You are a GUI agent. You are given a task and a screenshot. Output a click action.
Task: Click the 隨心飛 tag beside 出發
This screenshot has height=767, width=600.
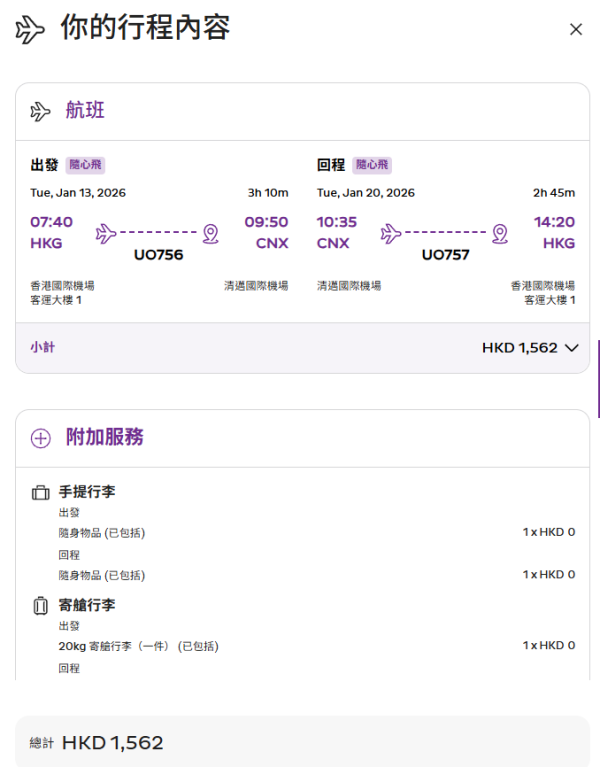pyautogui.click(x=86, y=165)
